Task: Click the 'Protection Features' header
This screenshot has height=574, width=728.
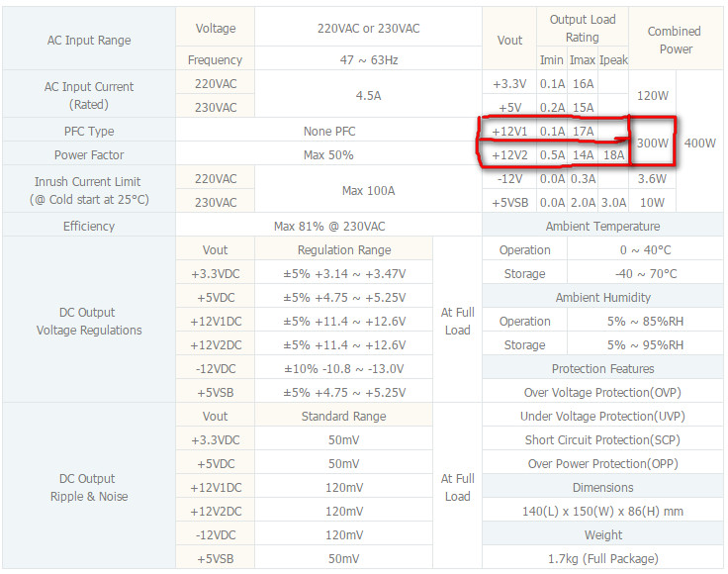Action: pos(602,368)
